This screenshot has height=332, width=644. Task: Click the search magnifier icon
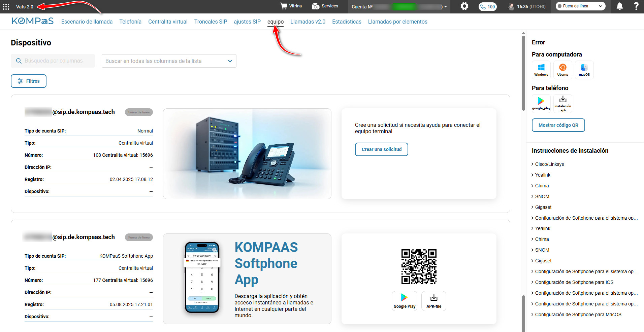(x=19, y=61)
